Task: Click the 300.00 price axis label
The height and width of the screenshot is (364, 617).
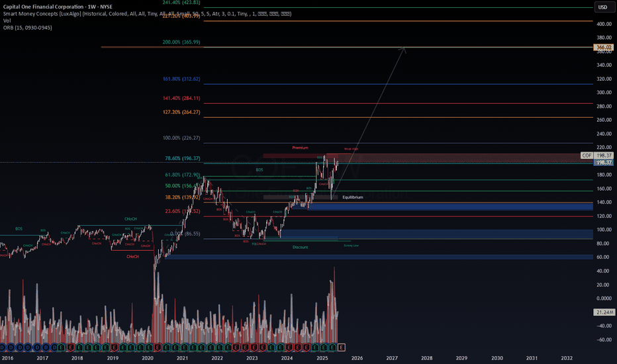Action: (604, 93)
